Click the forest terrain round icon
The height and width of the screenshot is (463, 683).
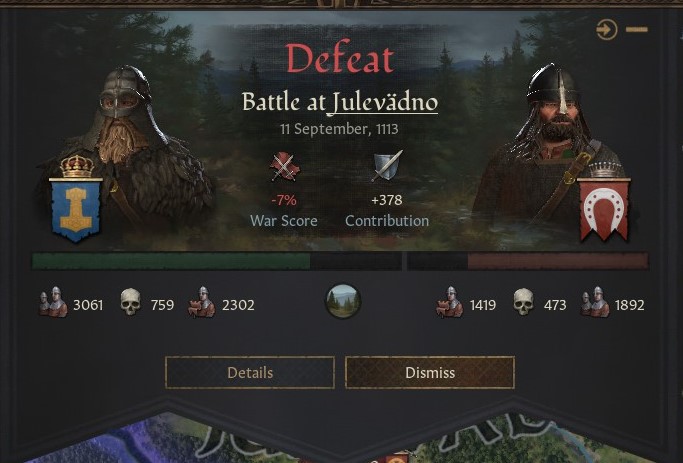click(x=343, y=302)
